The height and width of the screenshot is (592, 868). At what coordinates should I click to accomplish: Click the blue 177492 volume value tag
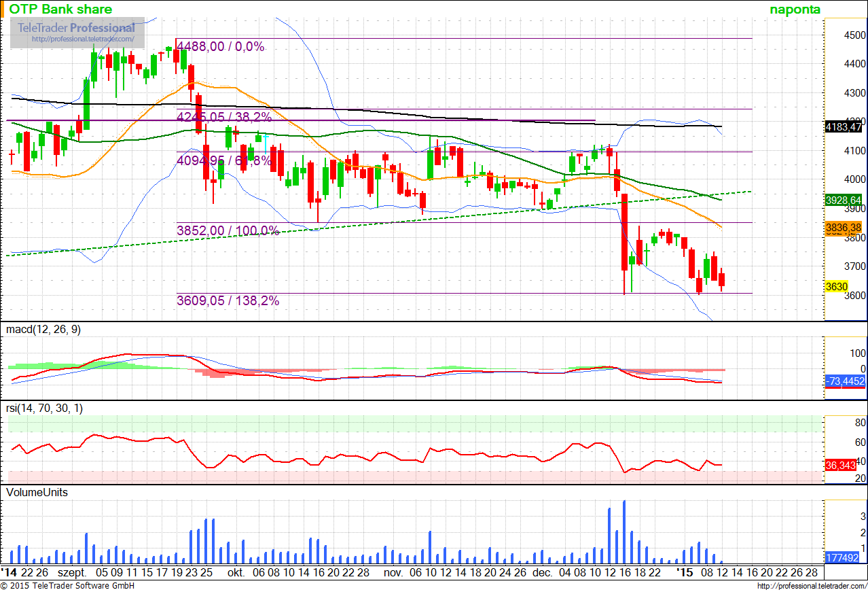point(843,557)
